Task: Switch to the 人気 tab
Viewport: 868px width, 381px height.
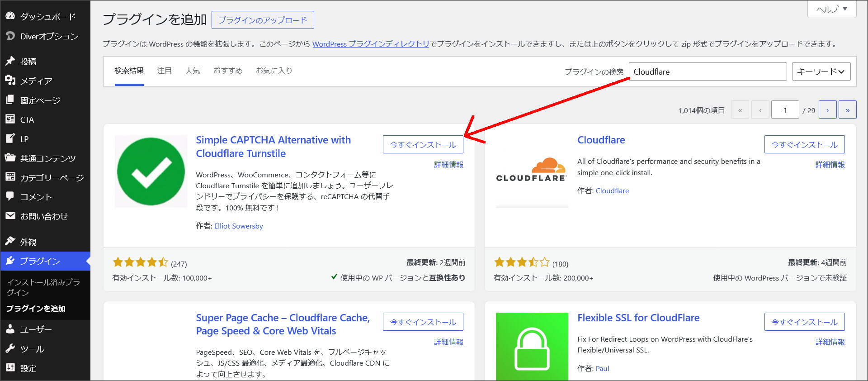Action: [193, 71]
